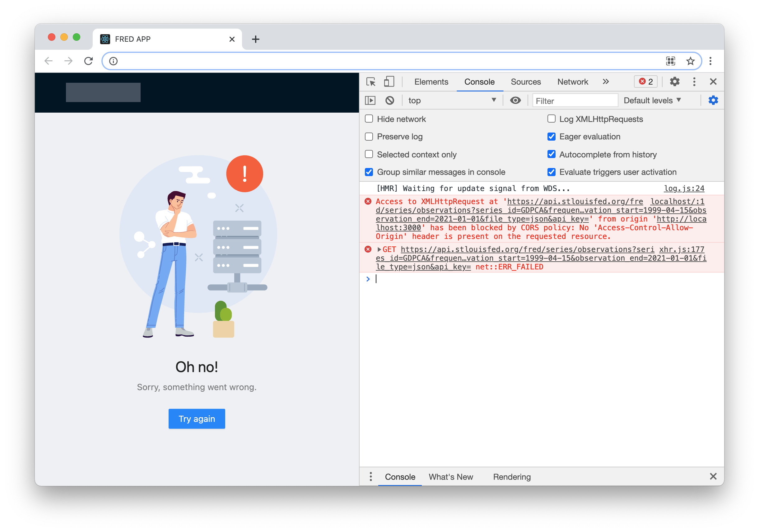The height and width of the screenshot is (532, 759).
Task: Click the React favicon on FRED APP tab
Action: point(105,39)
